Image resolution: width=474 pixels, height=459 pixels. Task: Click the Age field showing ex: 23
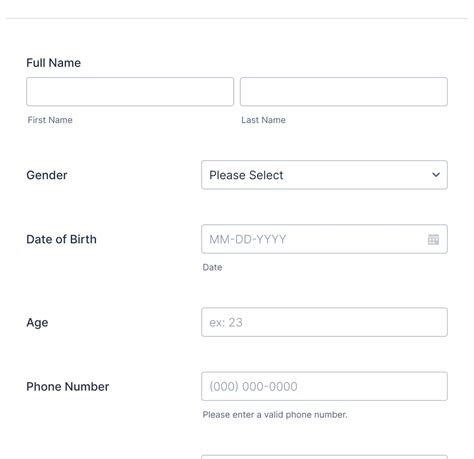click(324, 322)
